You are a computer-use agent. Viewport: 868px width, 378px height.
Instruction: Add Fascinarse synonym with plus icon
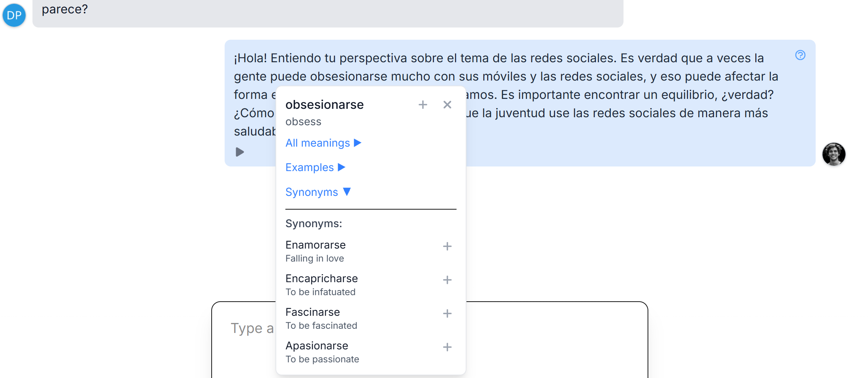click(447, 313)
